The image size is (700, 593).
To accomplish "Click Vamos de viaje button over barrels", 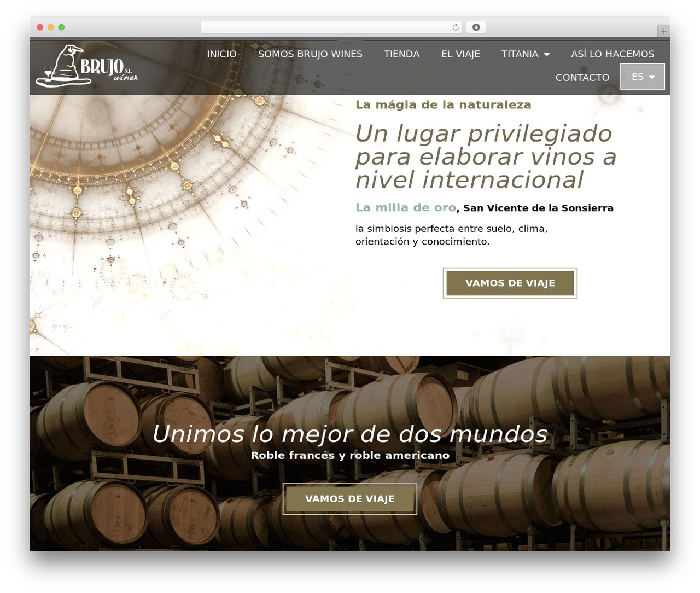I will coord(350,499).
